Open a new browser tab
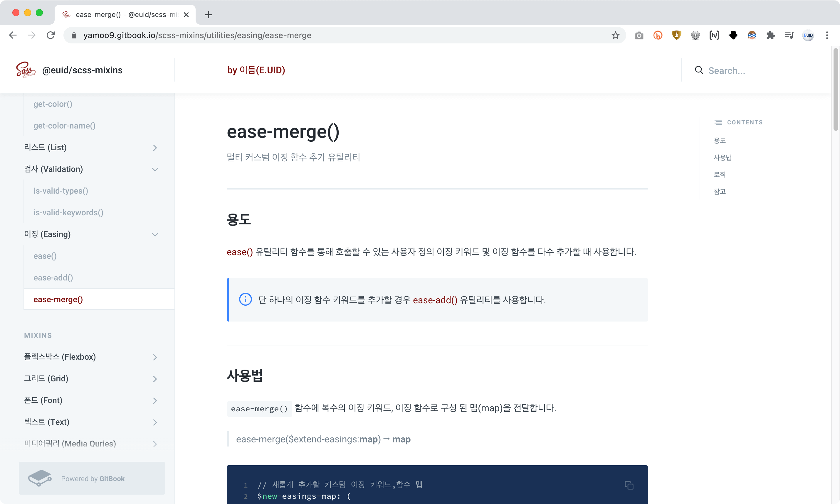 [x=209, y=15]
